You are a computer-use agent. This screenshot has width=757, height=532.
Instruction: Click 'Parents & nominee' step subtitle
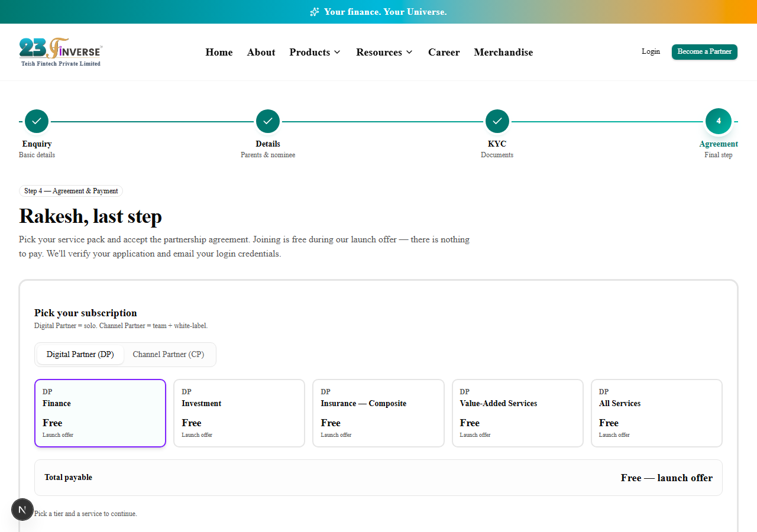pyautogui.click(x=268, y=155)
